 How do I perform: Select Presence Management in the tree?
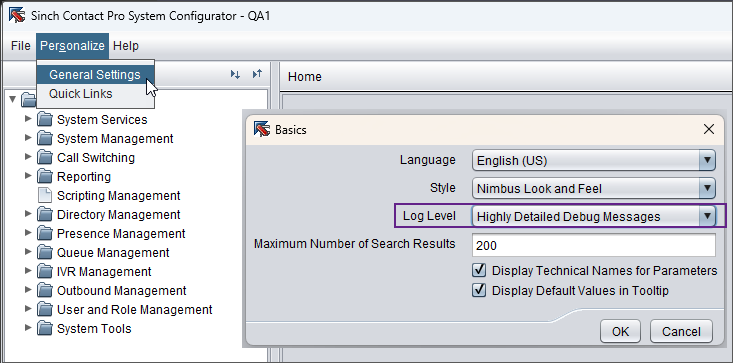tap(121, 234)
